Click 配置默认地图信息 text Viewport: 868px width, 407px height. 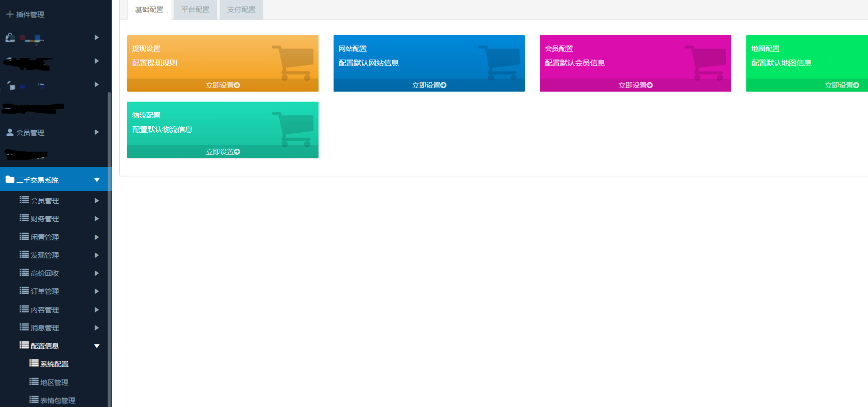[x=781, y=63]
